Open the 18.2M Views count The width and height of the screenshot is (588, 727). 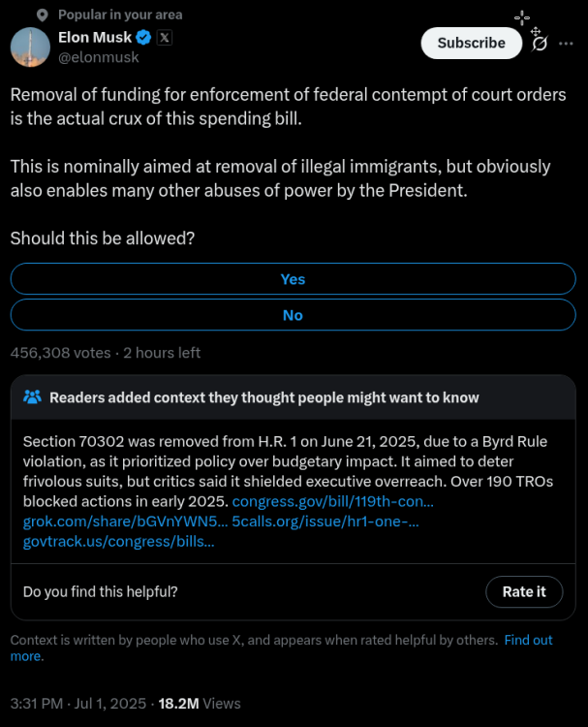click(200, 704)
